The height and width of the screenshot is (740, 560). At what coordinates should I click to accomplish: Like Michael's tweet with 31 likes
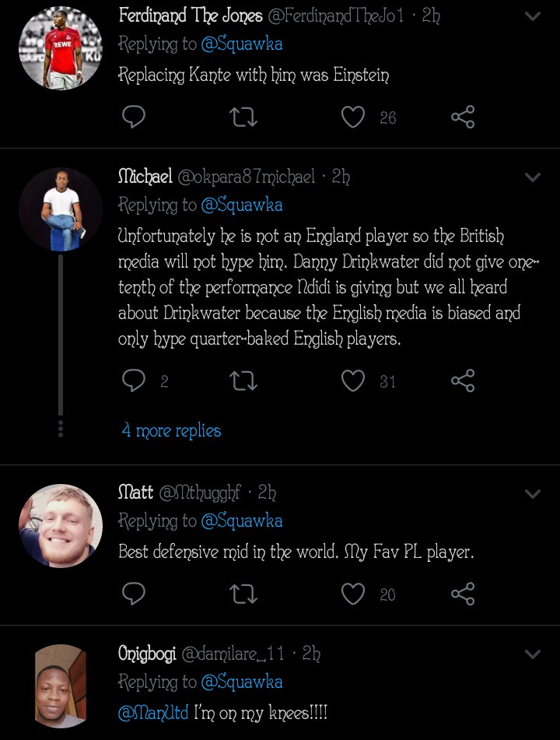(353, 381)
